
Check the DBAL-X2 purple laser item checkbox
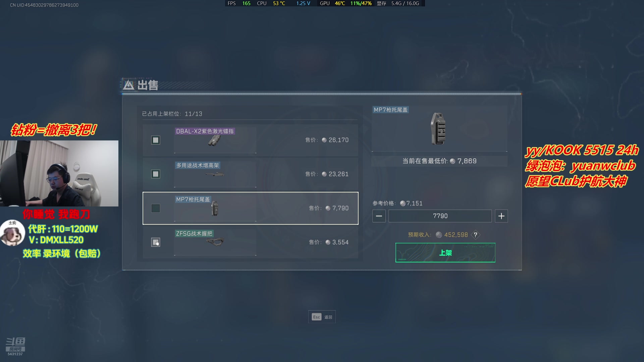(155, 140)
